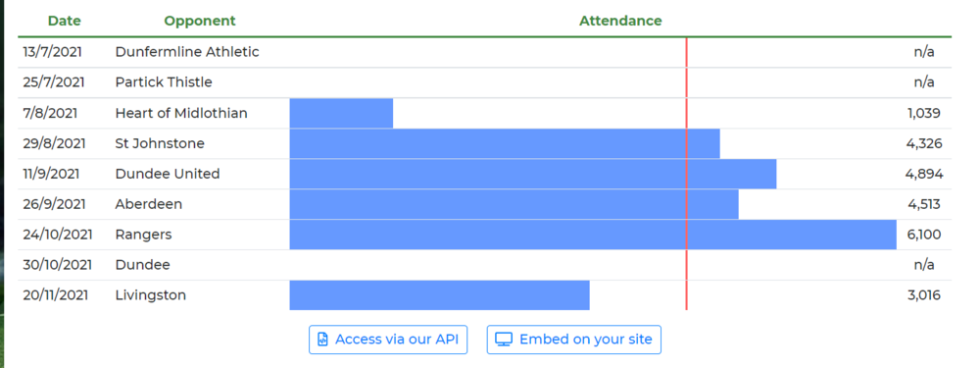This screenshot has width=980, height=368.
Task: Click the monitor embed icon
Action: [x=504, y=340]
